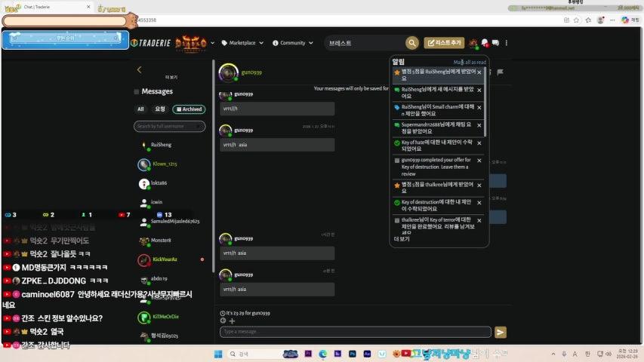Open the KickYourAz conversation
Image resolution: width=644 pixels, height=362 pixels.
[171, 259]
